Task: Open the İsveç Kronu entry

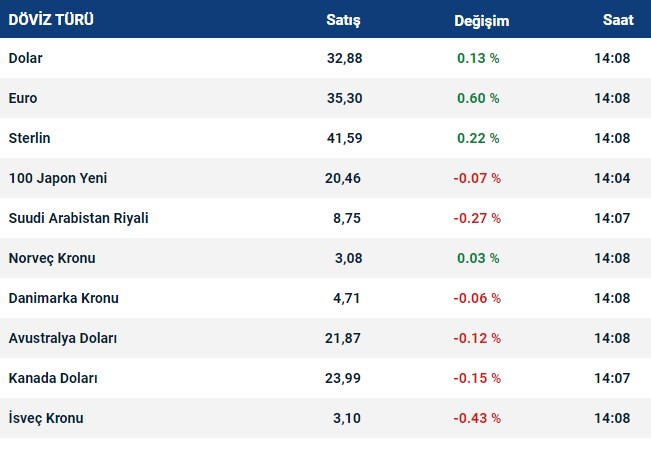Action: [46, 418]
